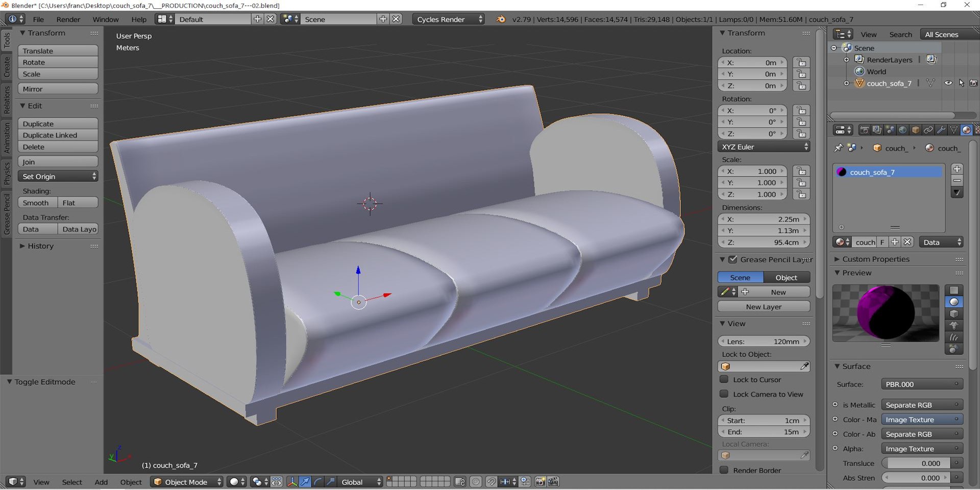Image resolution: width=980 pixels, height=490 pixels.
Task: Open the Render menu
Action: click(68, 19)
